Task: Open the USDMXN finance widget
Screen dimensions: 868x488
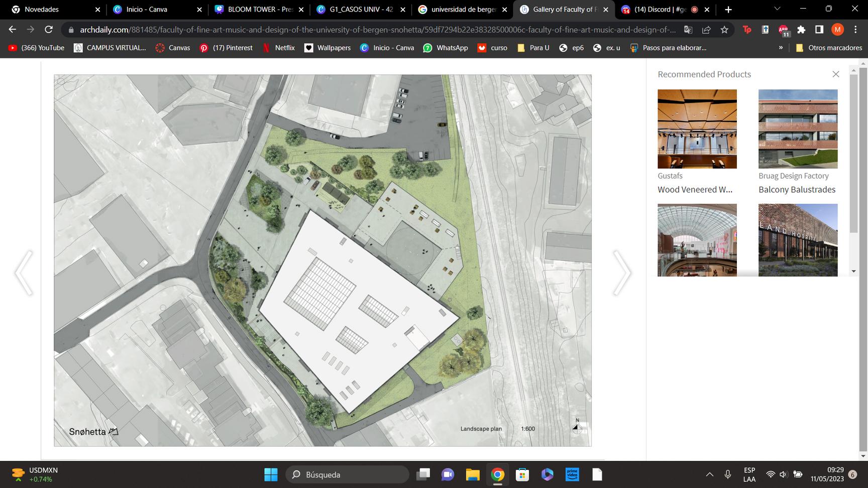Action: [x=35, y=474]
